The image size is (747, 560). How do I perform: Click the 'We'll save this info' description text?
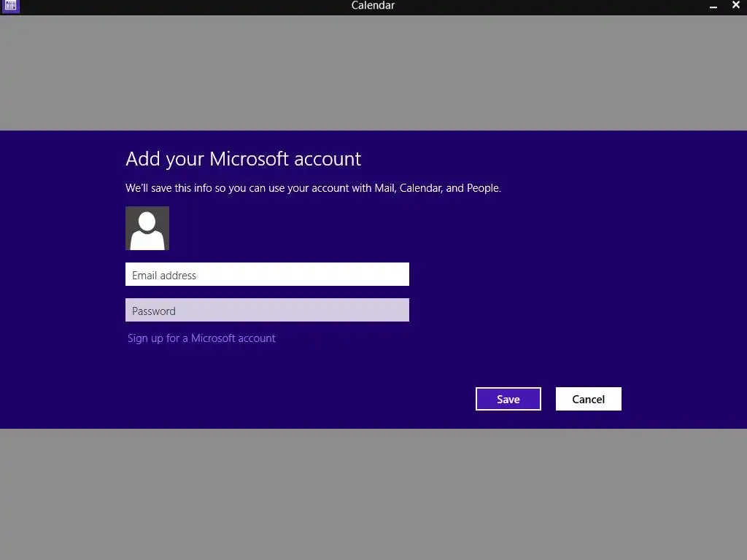(x=313, y=188)
